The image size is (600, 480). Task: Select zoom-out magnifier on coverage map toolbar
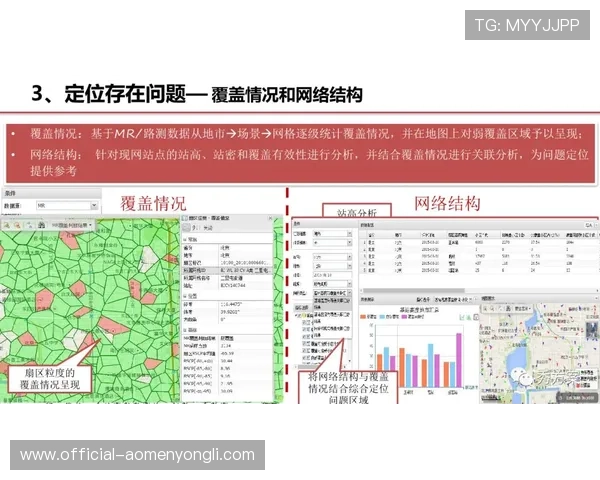[17, 225]
